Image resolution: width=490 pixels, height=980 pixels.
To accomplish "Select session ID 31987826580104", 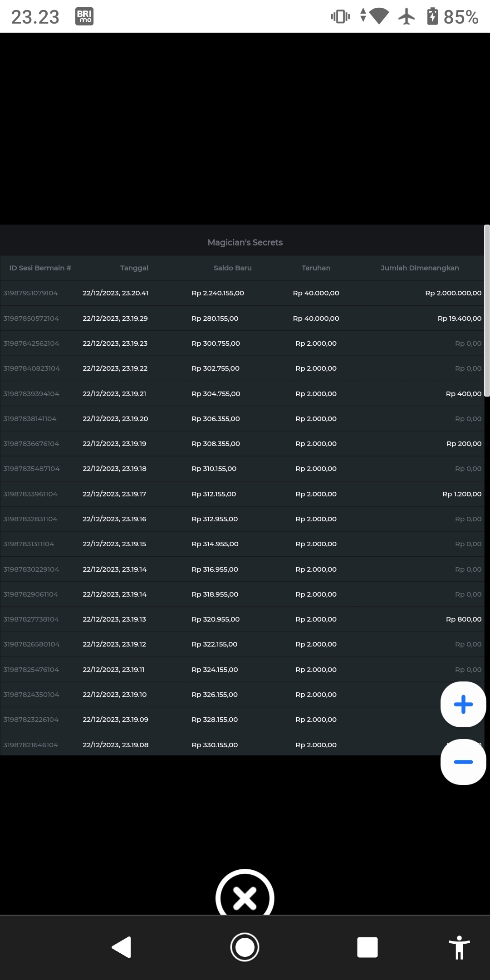I will coord(31,644).
